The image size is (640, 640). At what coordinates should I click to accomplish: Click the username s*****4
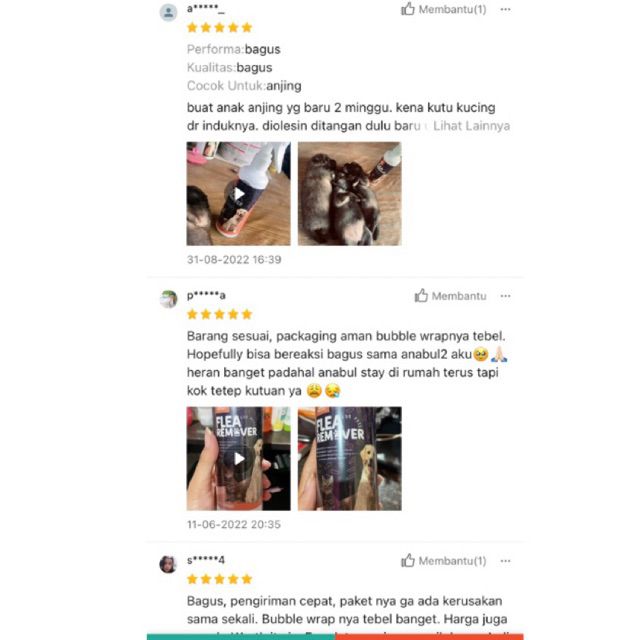tap(206, 560)
